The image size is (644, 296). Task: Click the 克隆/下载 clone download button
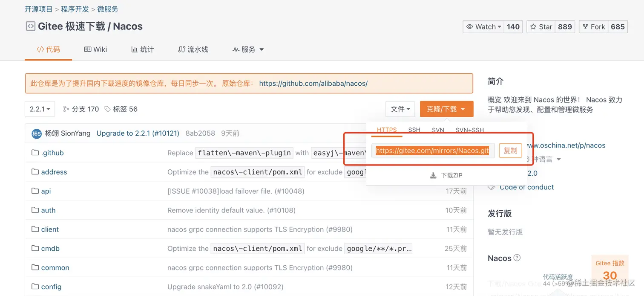tap(446, 109)
